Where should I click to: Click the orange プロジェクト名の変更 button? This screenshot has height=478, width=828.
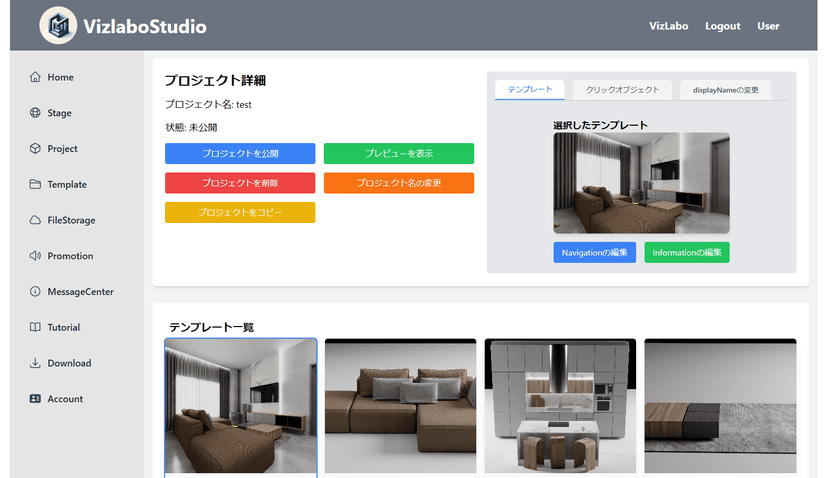pyautogui.click(x=399, y=183)
